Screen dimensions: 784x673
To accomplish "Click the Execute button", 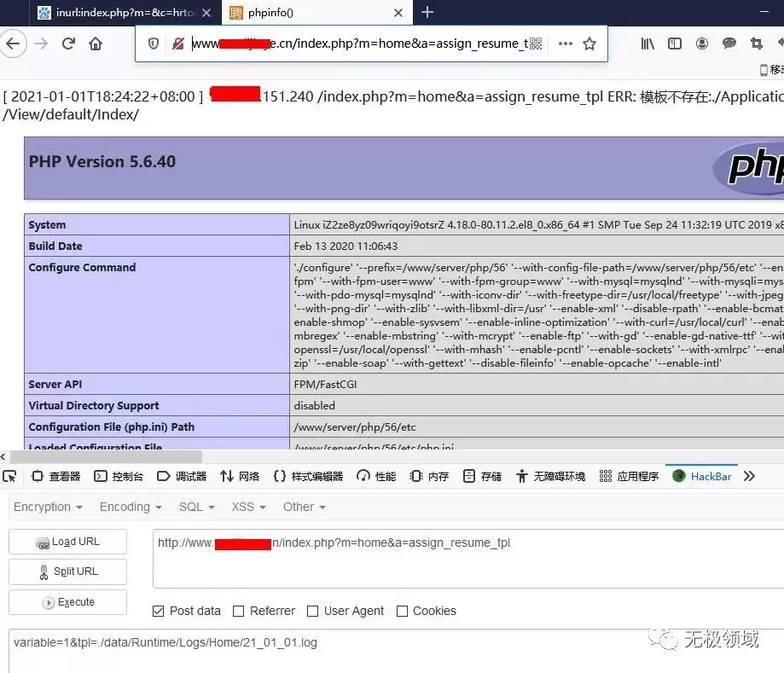I will point(67,602).
